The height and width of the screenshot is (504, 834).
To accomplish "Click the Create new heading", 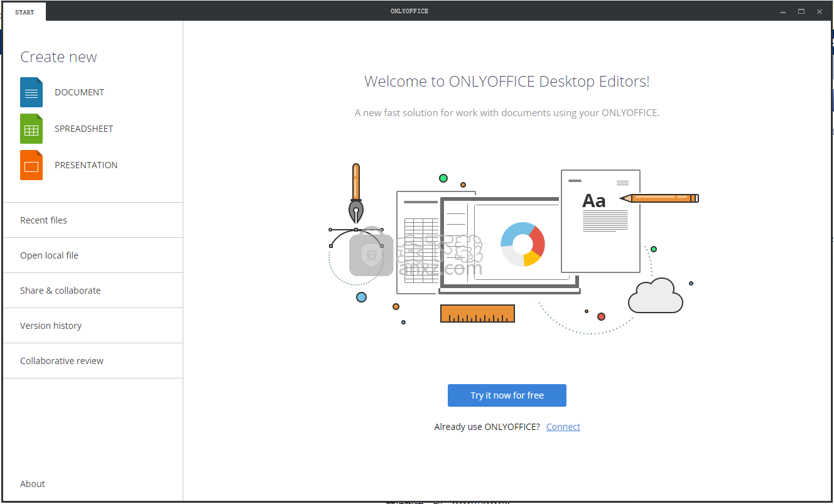I will (x=58, y=57).
